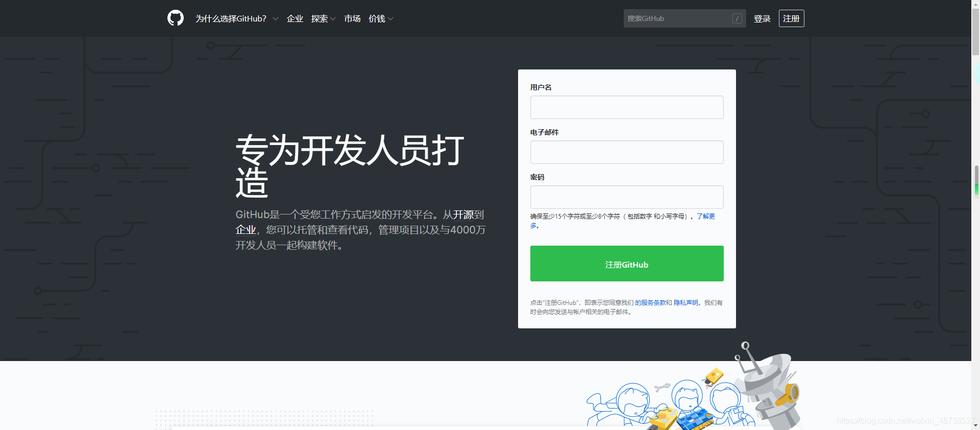Click the 登录 sign-in link
The height and width of the screenshot is (430, 980).
coord(762,18)
